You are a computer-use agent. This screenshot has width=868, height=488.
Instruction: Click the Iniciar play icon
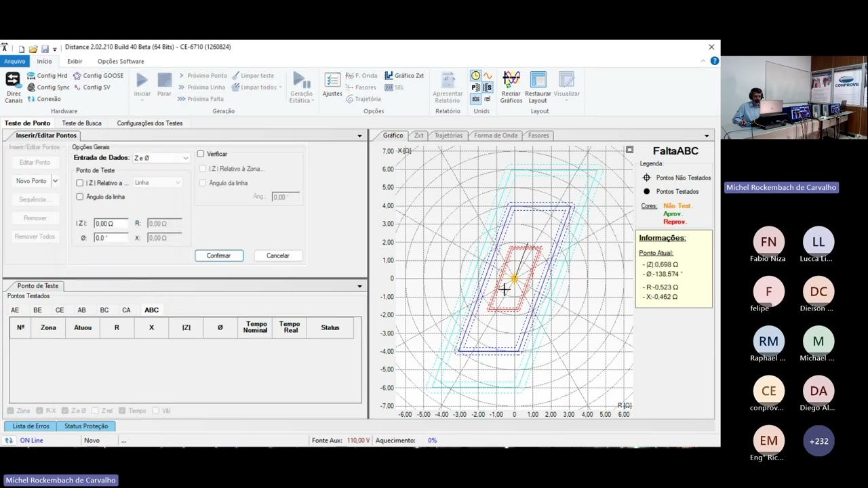[x=142, y=81]
